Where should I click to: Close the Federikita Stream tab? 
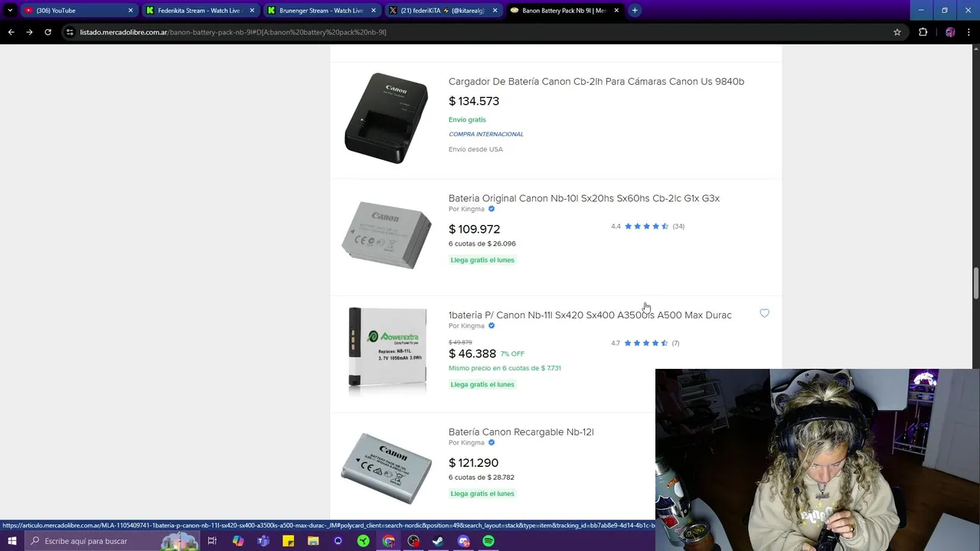point(252,10)
